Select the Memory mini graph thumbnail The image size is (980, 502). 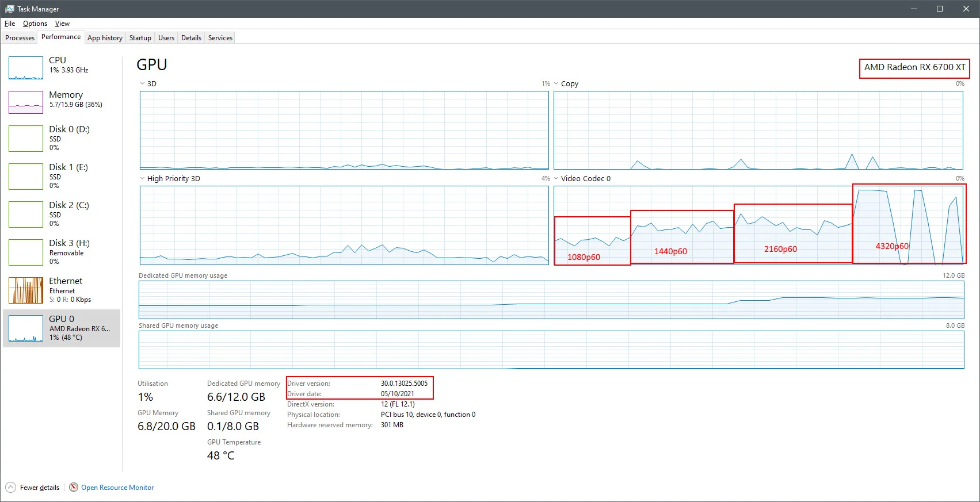tap(26, 102)
